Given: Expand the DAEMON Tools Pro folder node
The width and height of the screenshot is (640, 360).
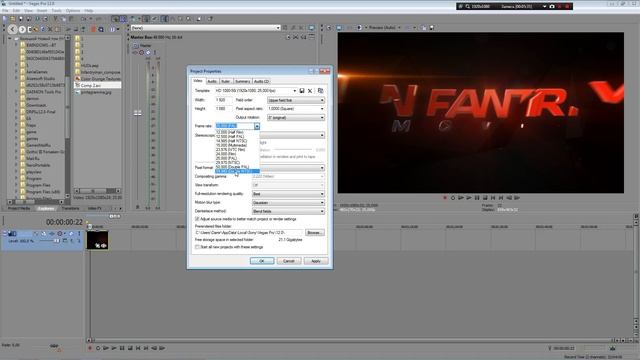Looking at the screenshot, I should (17, 92).
